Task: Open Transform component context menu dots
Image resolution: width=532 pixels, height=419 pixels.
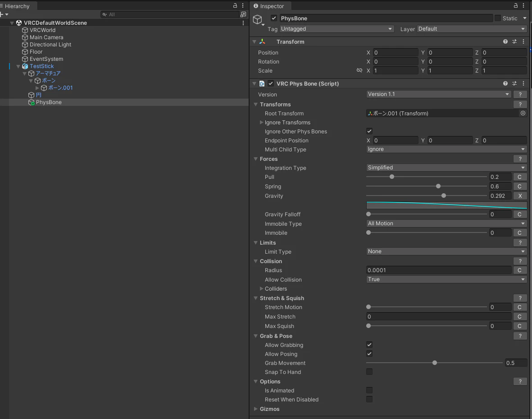Action: pyautogui.click(x=523, y=41)
